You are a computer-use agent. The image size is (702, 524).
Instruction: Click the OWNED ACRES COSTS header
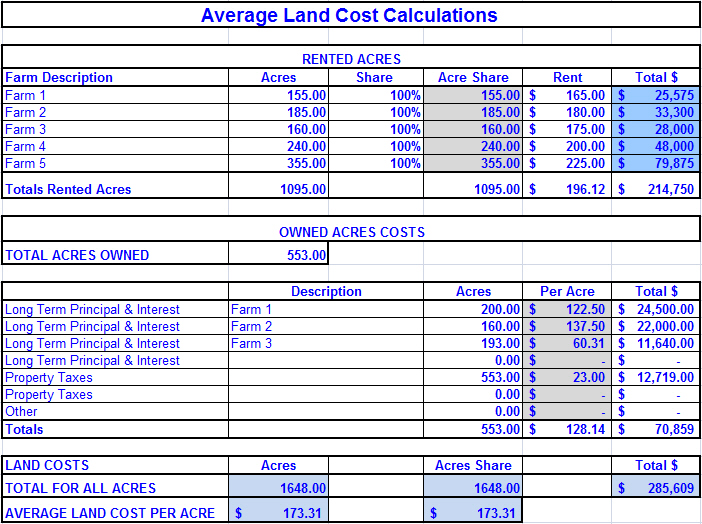[x=352, y=232]
